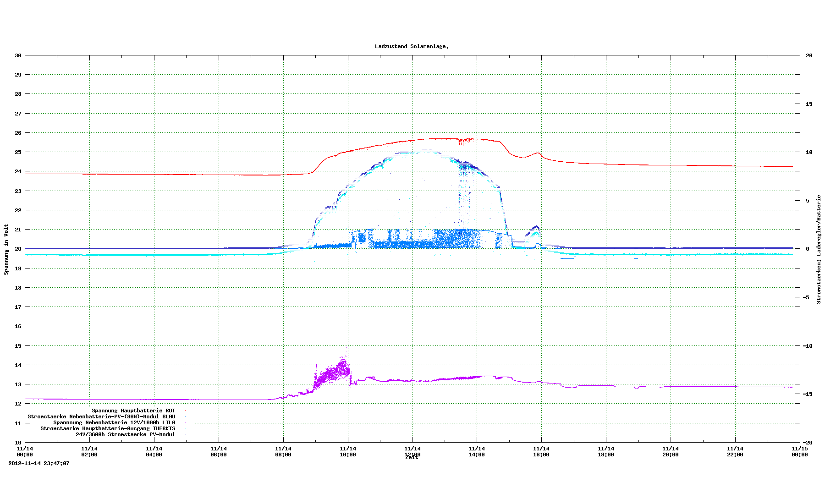
Task: Click legend entry 24V/360Ah Stromstaerke PV-Modul
Action: click(x=125, y=434)
